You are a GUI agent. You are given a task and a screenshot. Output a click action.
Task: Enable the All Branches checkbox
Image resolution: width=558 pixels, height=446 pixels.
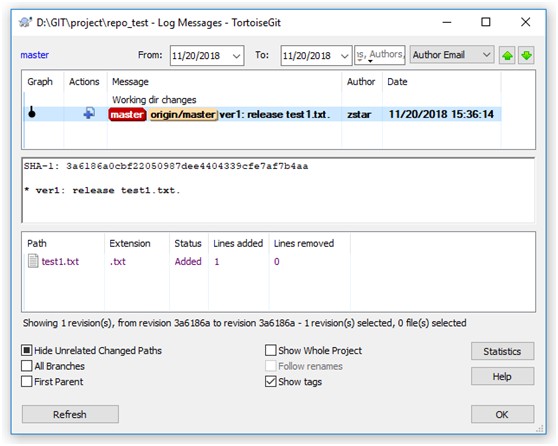click(x=27, y=366)
